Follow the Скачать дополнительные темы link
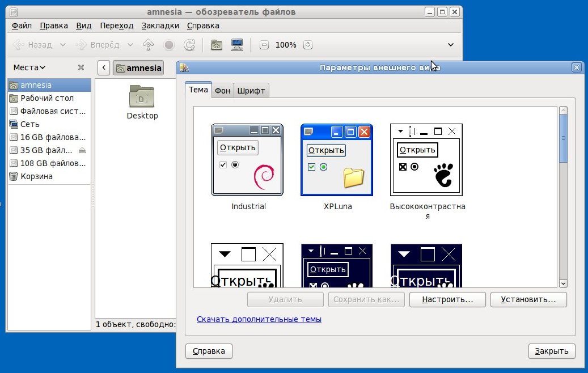588x373 pixels. (x=259, y=319)
